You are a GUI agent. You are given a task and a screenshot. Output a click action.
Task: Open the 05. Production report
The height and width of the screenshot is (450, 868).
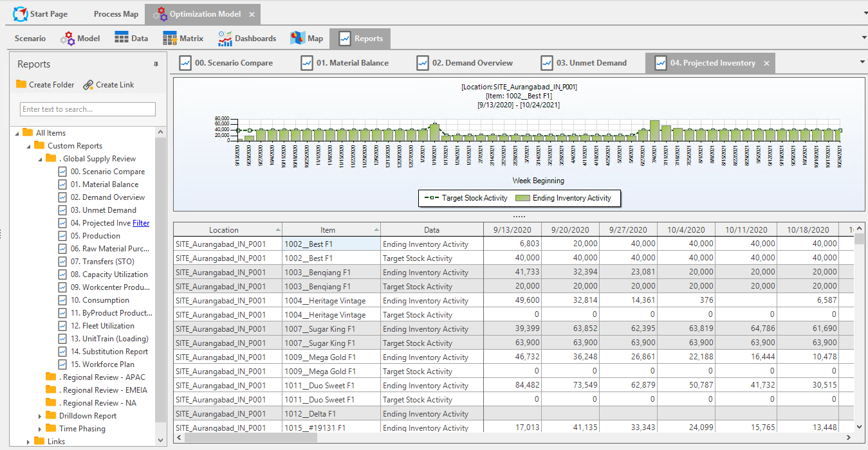click(95, 236)
